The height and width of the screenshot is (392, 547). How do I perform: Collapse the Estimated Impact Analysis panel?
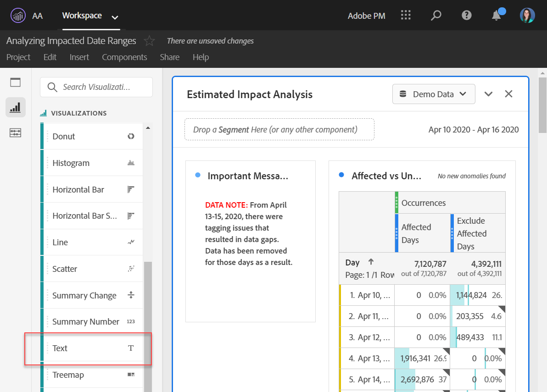pyautogui.click(x=488, y=94)
